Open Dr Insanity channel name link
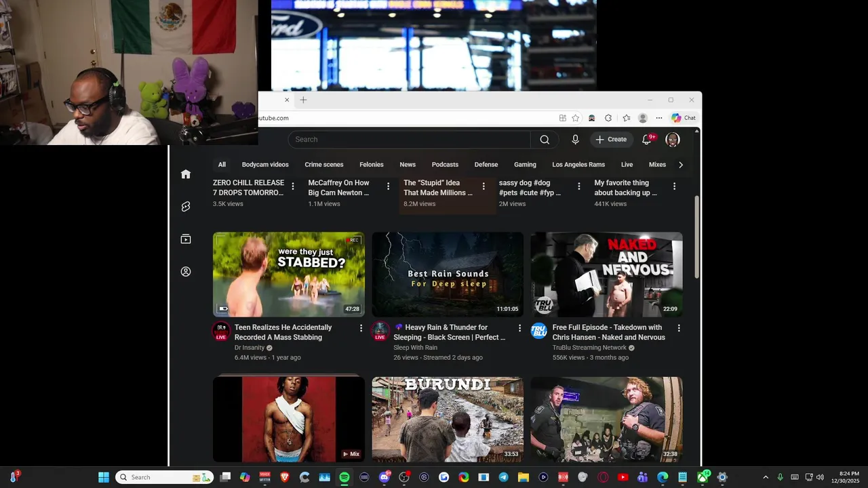Screen dimensions: 868x488 click(249, 348)
